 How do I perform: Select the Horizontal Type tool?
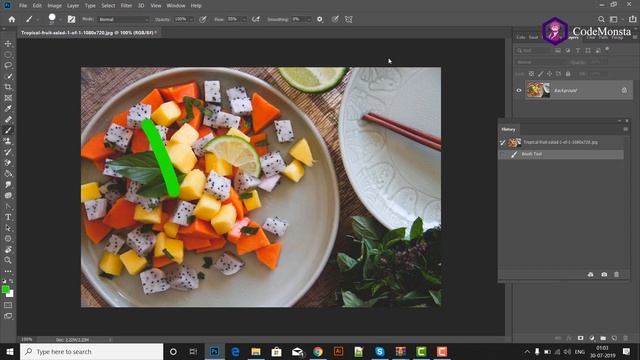pos(8,217)
